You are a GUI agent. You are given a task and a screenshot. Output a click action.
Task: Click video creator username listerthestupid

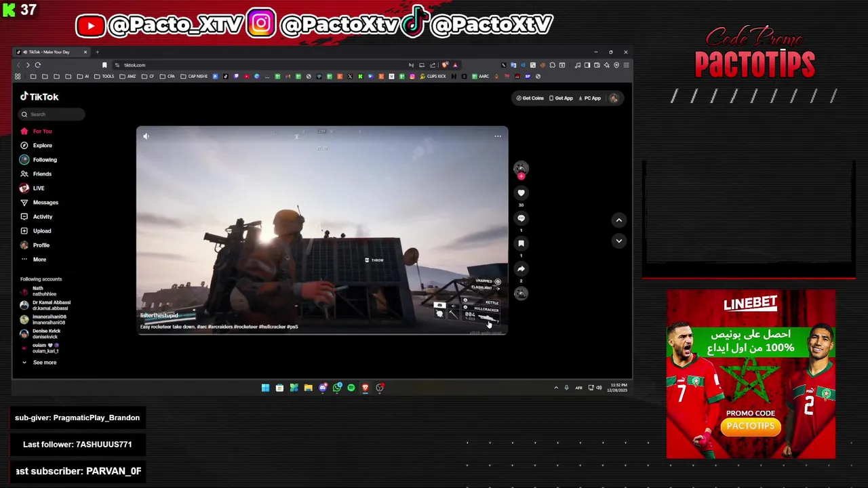tap(159, 315)
